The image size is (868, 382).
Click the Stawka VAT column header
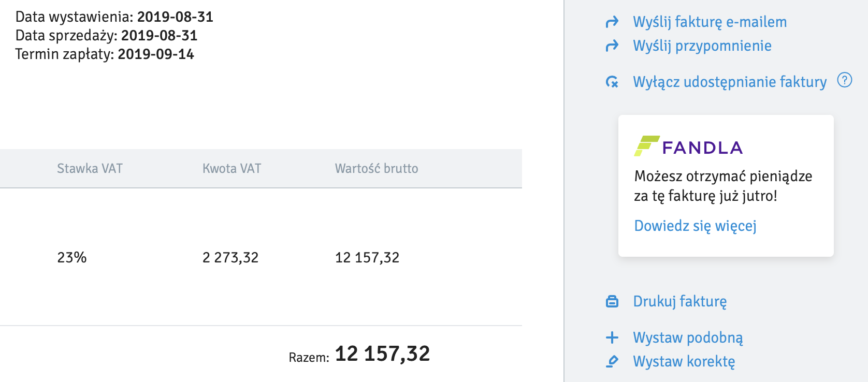tap(90, 168)
